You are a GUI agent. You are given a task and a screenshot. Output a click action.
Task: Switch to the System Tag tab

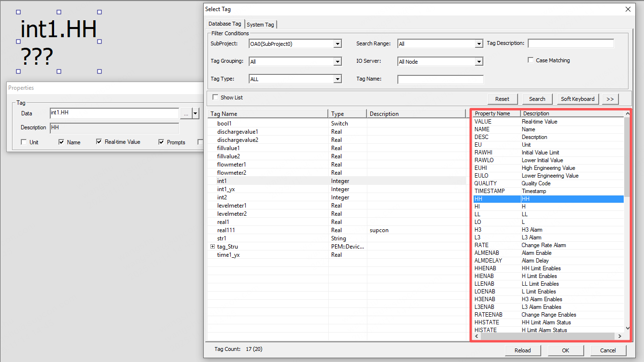point(260,25)
